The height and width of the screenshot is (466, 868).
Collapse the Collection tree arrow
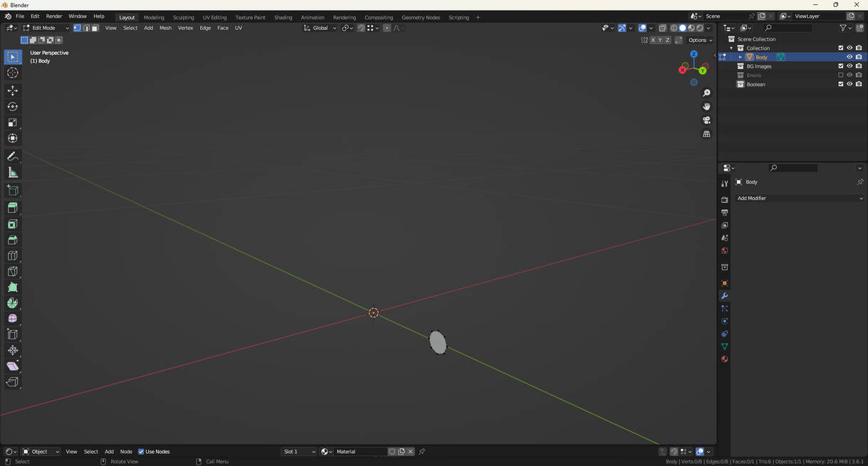(731, 48)
